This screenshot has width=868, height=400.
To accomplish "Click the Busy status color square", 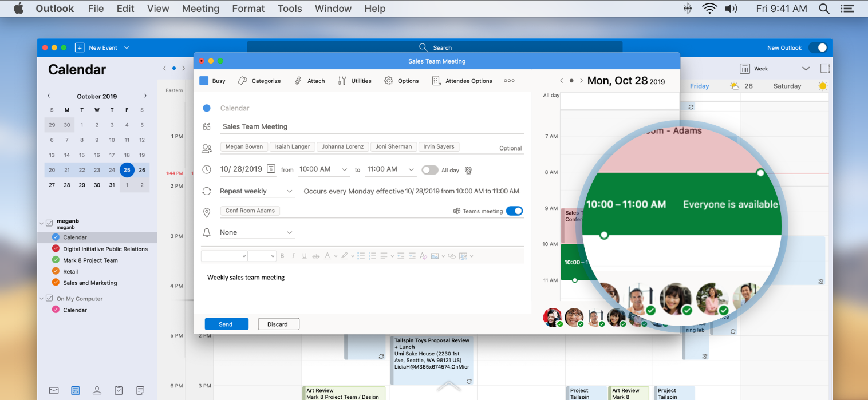I will [204, 81].
